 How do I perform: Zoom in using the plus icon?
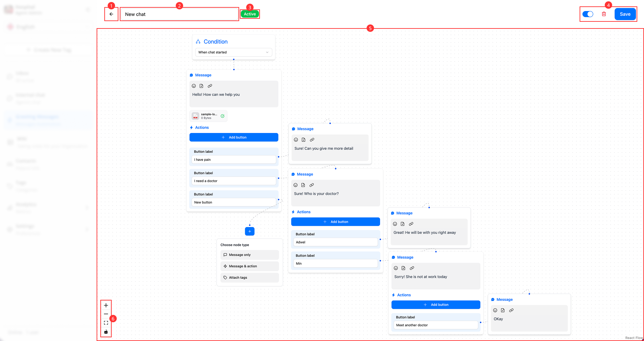[106, 305]
